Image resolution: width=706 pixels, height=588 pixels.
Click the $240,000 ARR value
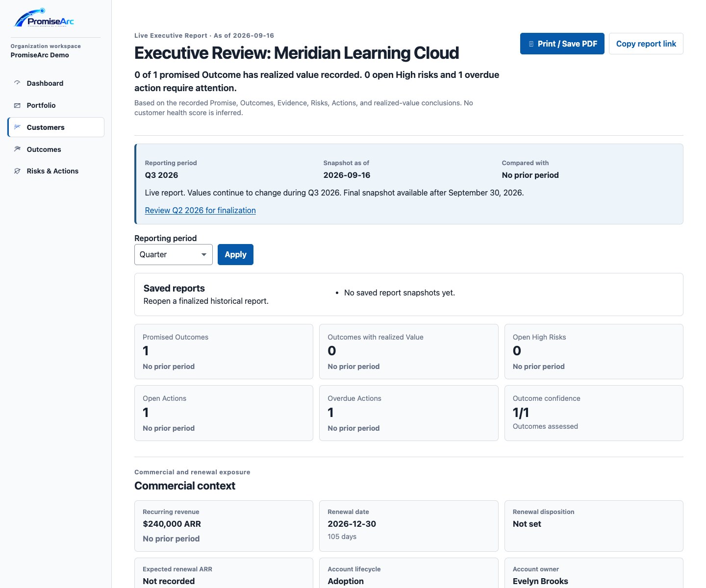click(x=172, y=524)
